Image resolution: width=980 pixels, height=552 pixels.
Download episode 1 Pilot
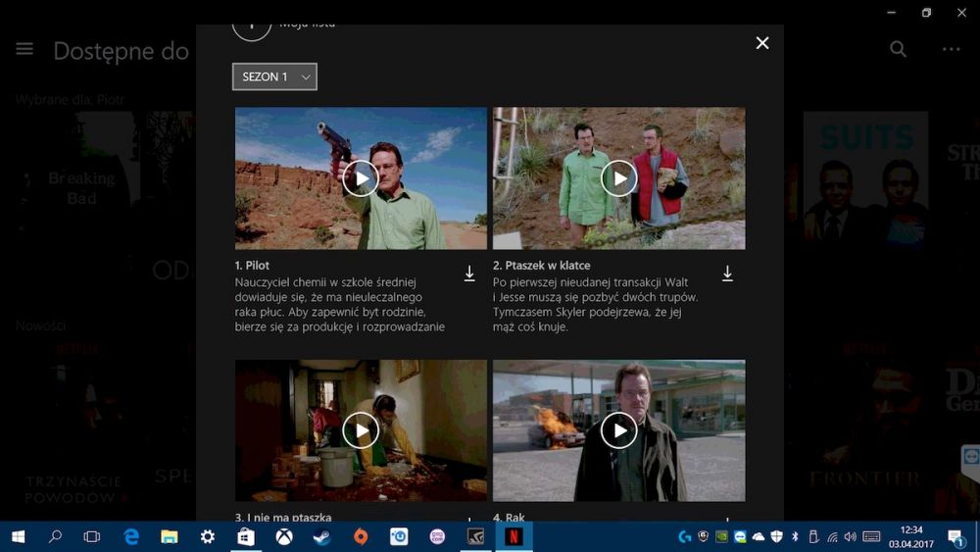(x=469, y=274)
